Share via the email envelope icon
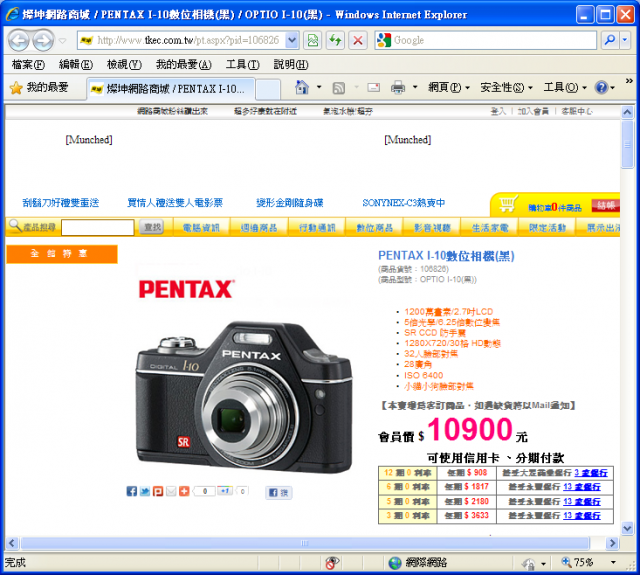 click(x=171, y=491)
